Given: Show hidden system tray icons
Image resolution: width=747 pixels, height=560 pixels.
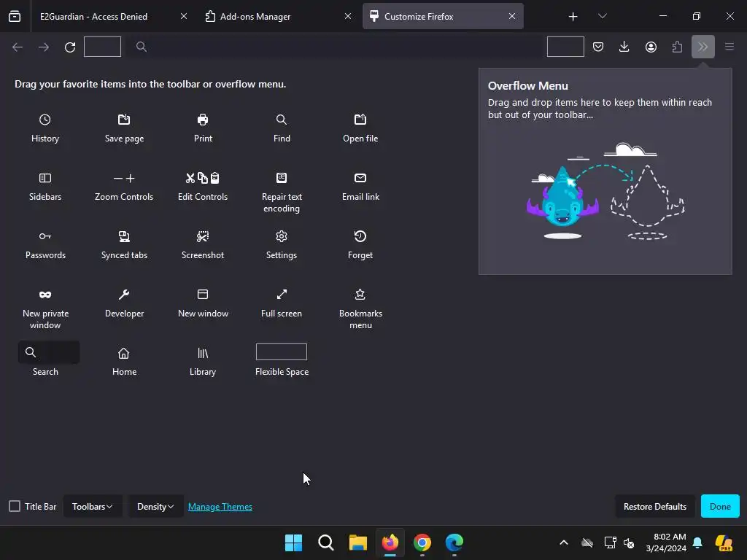Looking at the screenshot, I should pos(564,542).
